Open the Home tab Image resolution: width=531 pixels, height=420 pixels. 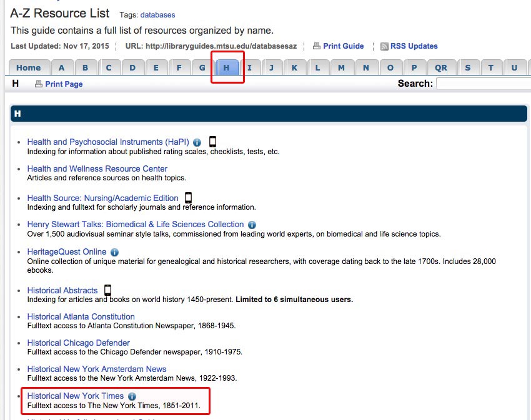point(29,67)
